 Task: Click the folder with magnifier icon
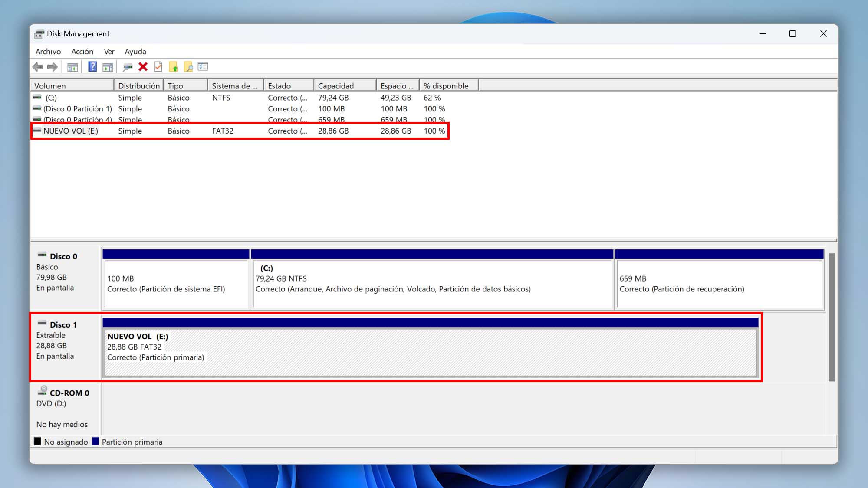click(x=188, y=67)
